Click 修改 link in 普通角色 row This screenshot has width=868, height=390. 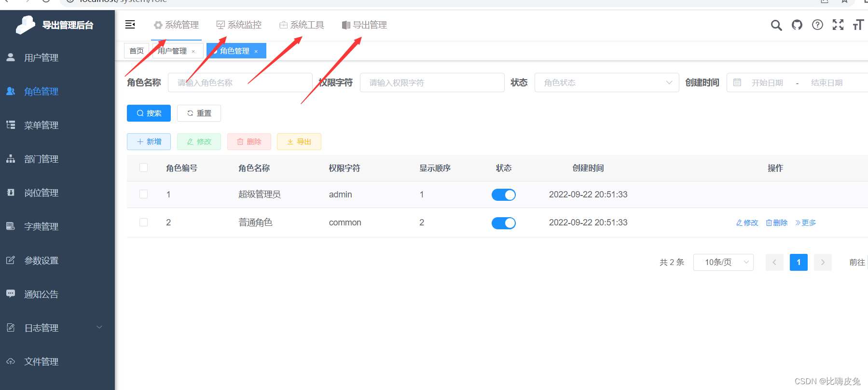747,223
